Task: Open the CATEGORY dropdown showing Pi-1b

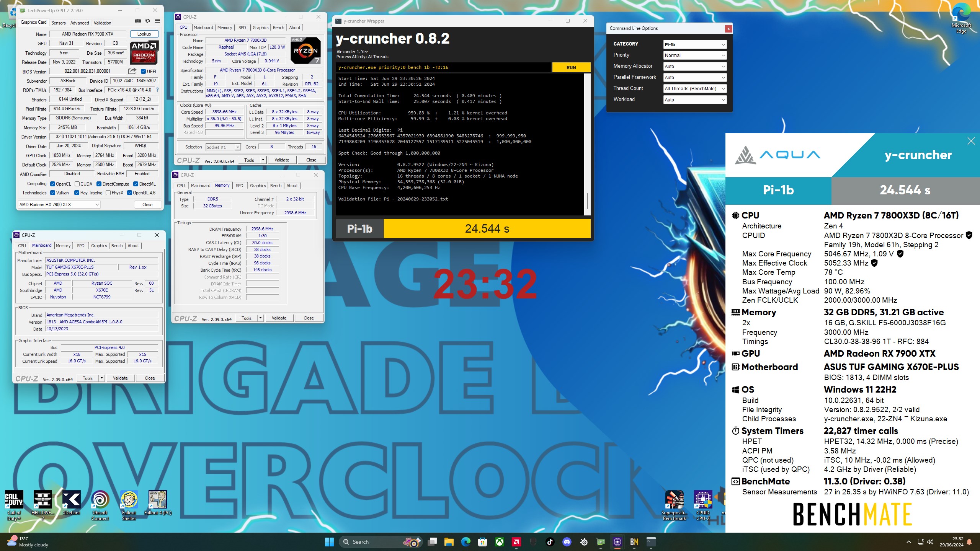Action: point(695,44)
